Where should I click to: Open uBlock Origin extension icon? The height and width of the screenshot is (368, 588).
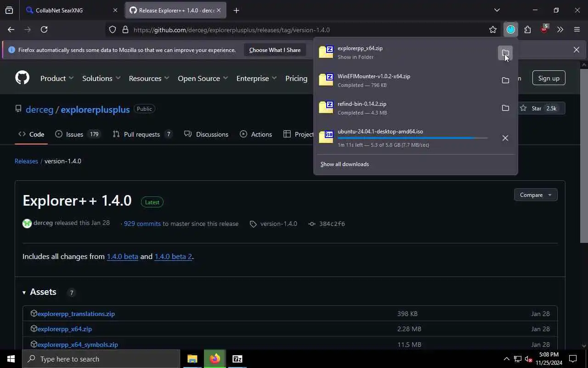tap(544, 30)
